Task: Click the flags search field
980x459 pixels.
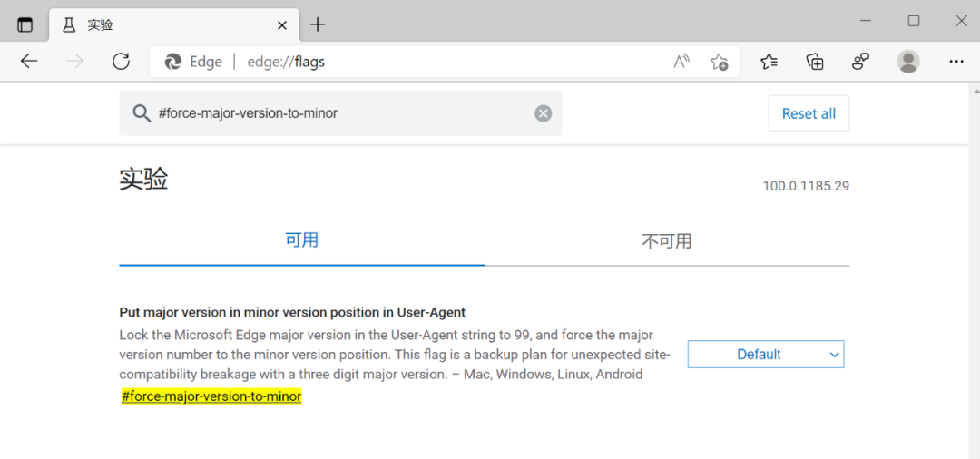Action: pos(340,113)
